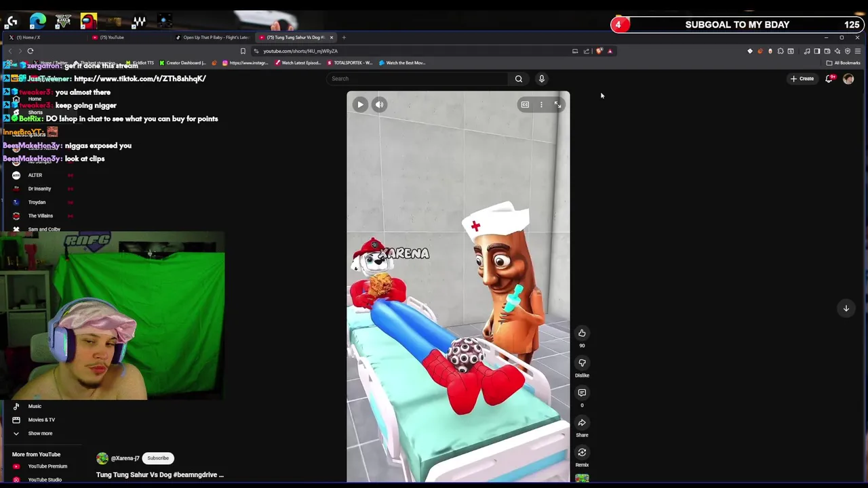Share this Shorts video
This screenshot has height=488, width=868.
[x=582, y=422]
